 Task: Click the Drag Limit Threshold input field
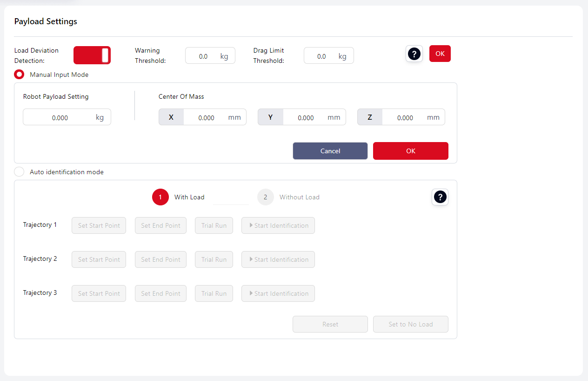pyautogui.click(x=321, y=56)
